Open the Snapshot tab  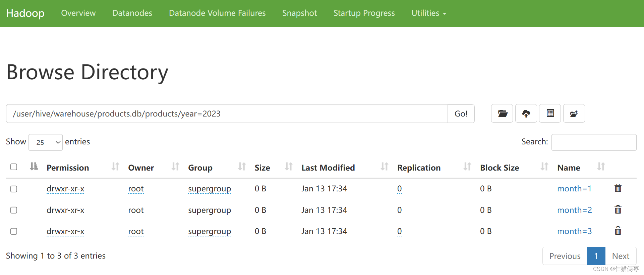299,13
